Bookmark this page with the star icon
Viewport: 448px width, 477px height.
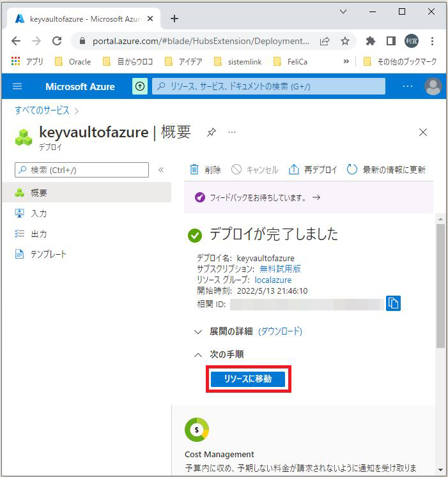pyautogui.click(x=344, y=41)
